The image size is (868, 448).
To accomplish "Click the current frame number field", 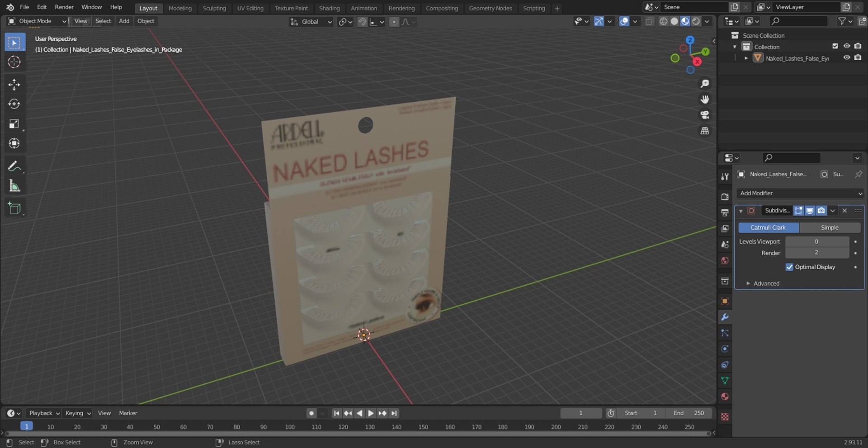I will 581,413.
